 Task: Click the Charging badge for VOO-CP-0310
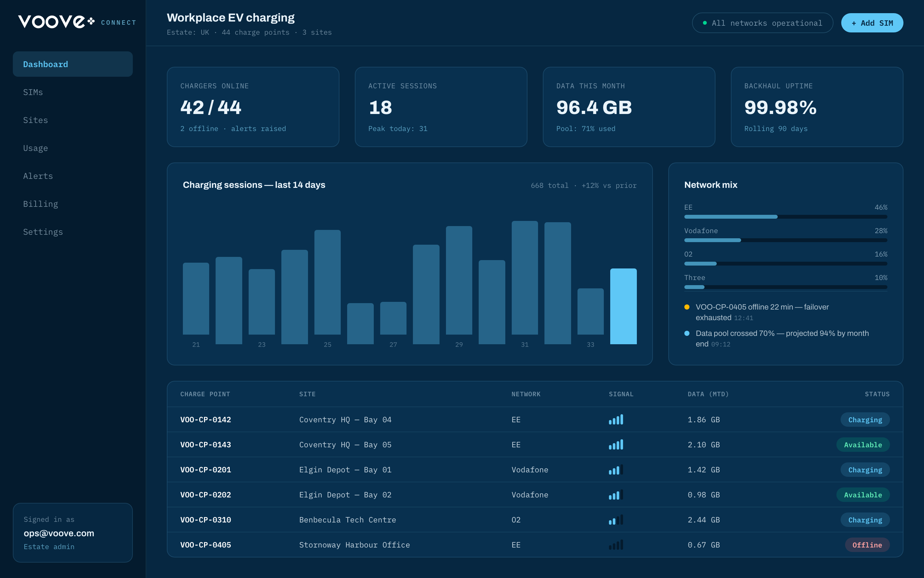pos(865,520)
